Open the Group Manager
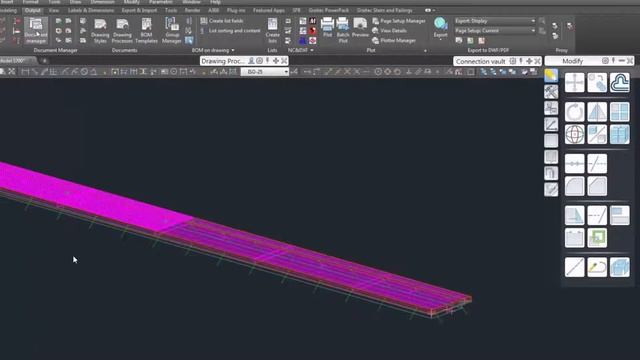Image resolution: width=640 pixels, height=360 pixels. (x=171, y=31)
